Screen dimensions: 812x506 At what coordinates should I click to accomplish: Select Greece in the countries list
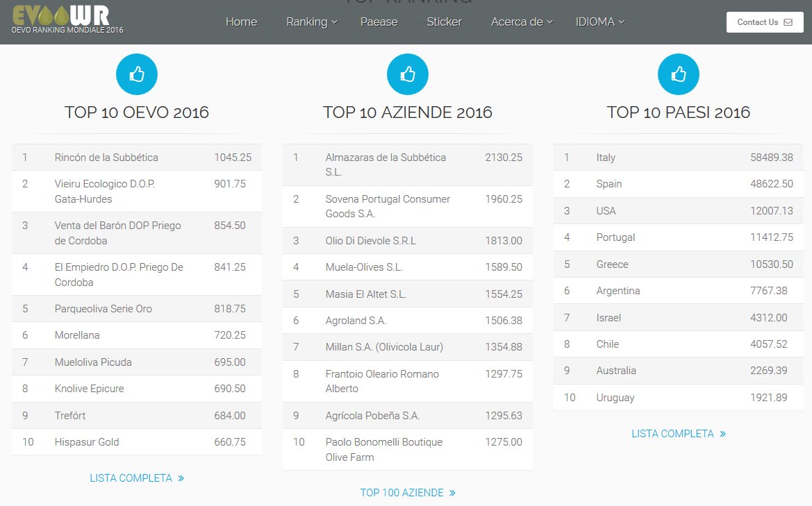(x=679, y=264)
